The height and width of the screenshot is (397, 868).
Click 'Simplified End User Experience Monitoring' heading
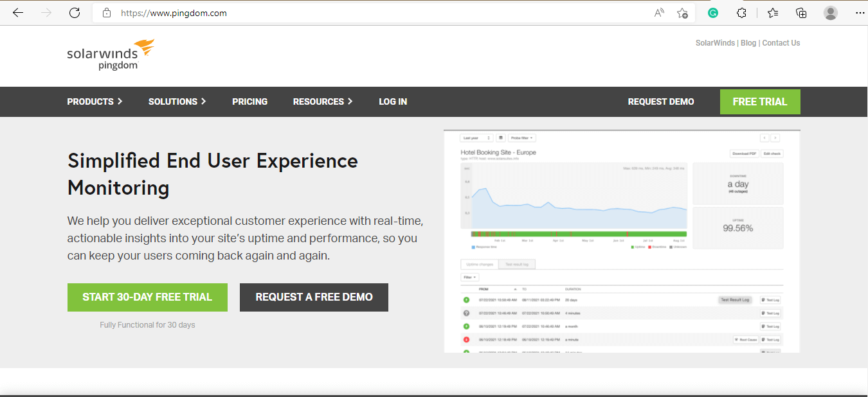pyautogui.click(x=213, y=174)
